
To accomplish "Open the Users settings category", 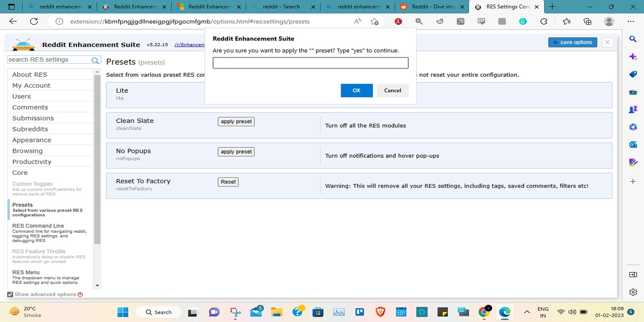I will pyautogui.click(x=50, y=96).
